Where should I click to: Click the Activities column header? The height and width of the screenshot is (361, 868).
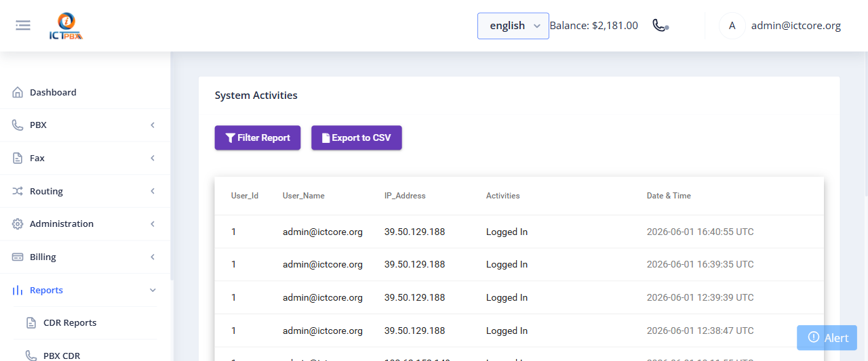pyautogui.click(x=503, y=196)
